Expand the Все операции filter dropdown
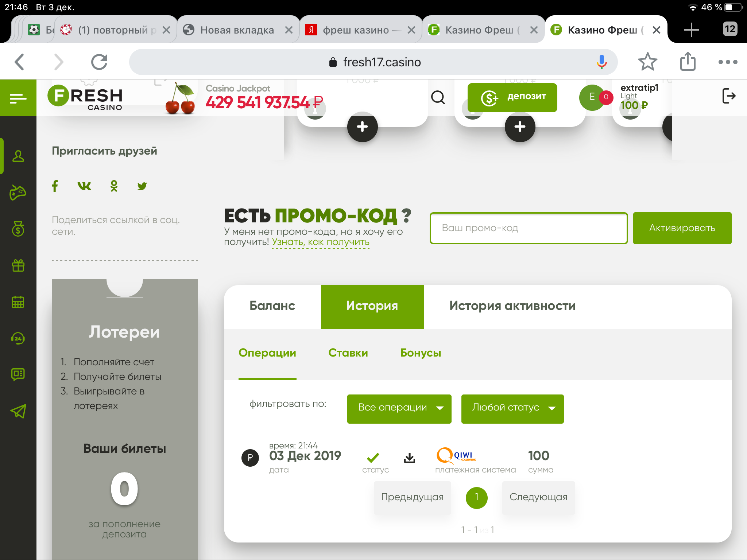The image size is (747, 560). (x=399, y=408)
